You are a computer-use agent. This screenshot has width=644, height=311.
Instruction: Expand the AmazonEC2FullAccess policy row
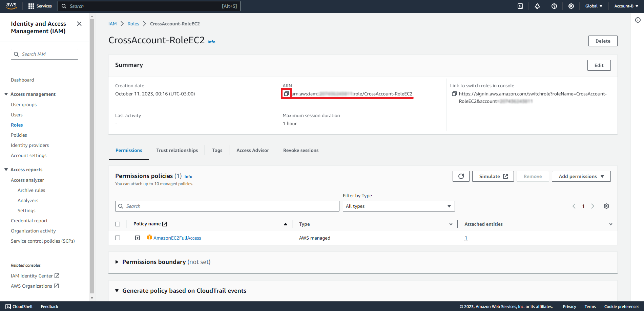coord(138,238)
